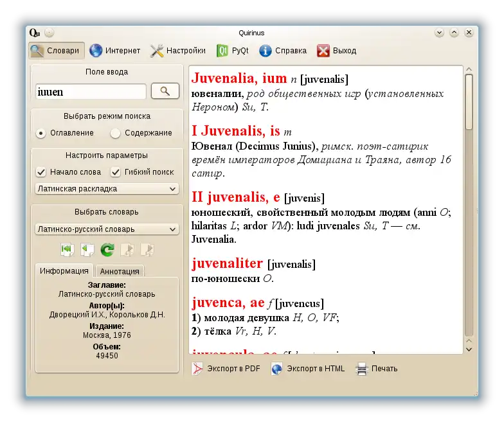Export the article via Экспорт в PDF
The image size is (504, 422).
[226, 369]
